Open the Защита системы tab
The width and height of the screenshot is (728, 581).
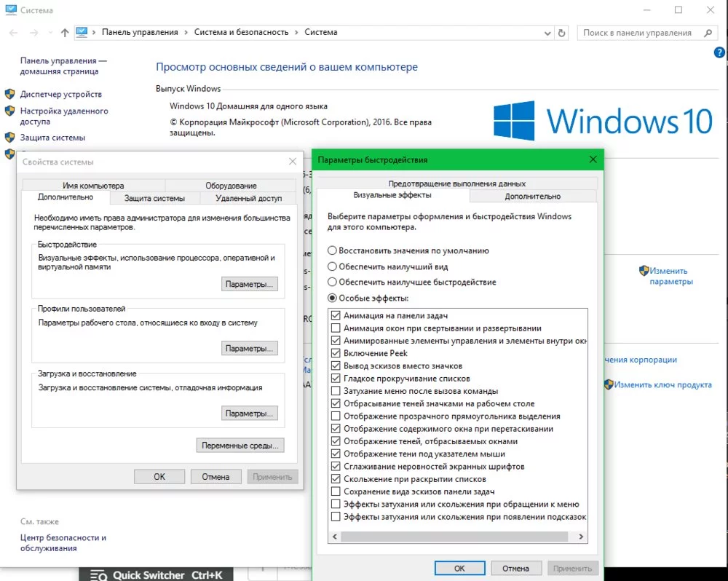[x=154, y=198]
